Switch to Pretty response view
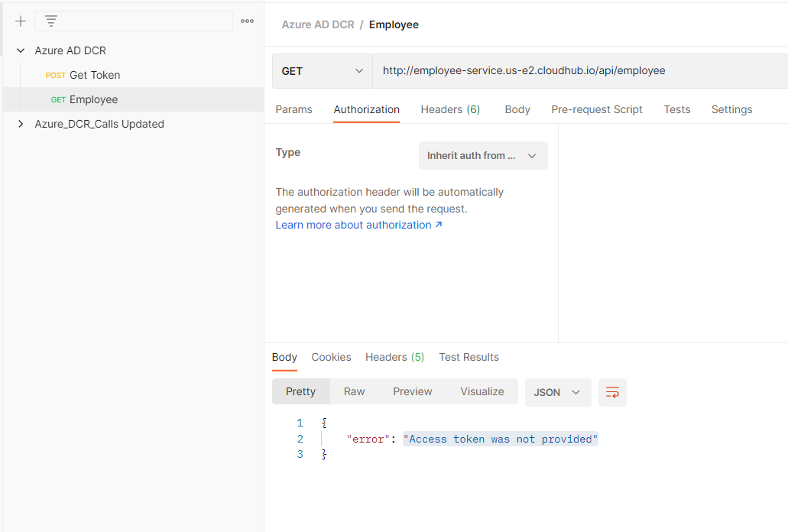This screenshot has width=788, height=532. coord(300,391)
